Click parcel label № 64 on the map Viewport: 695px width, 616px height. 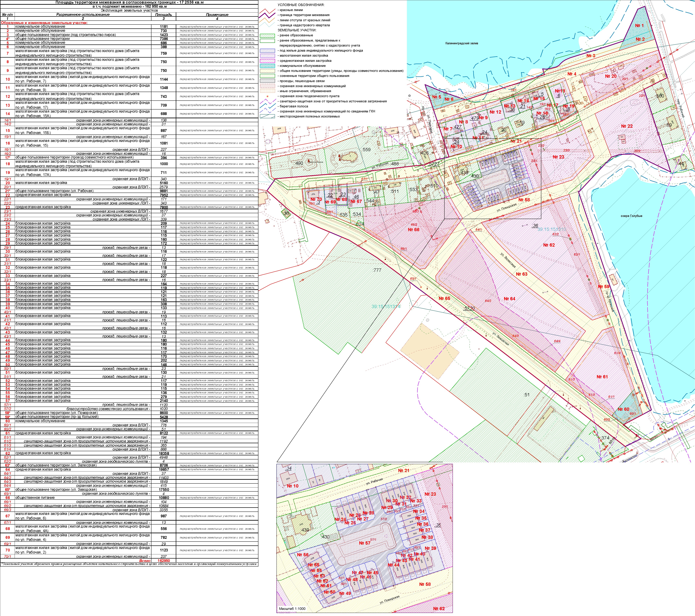coord(509,299)
